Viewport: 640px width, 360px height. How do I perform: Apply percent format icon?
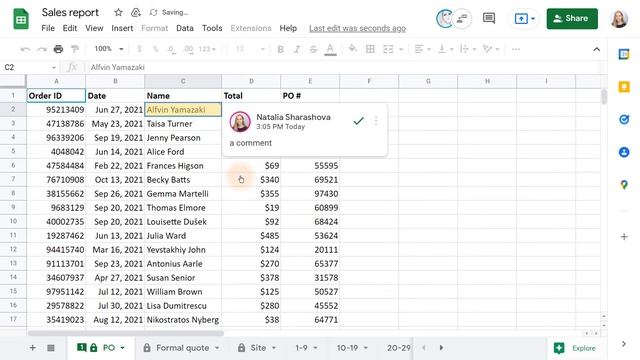coord(156,49)
